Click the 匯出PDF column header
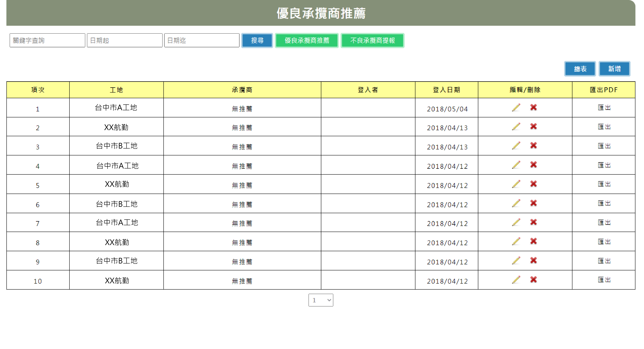The width and height of the screenshot is (644, 349). tap(604, 90)
